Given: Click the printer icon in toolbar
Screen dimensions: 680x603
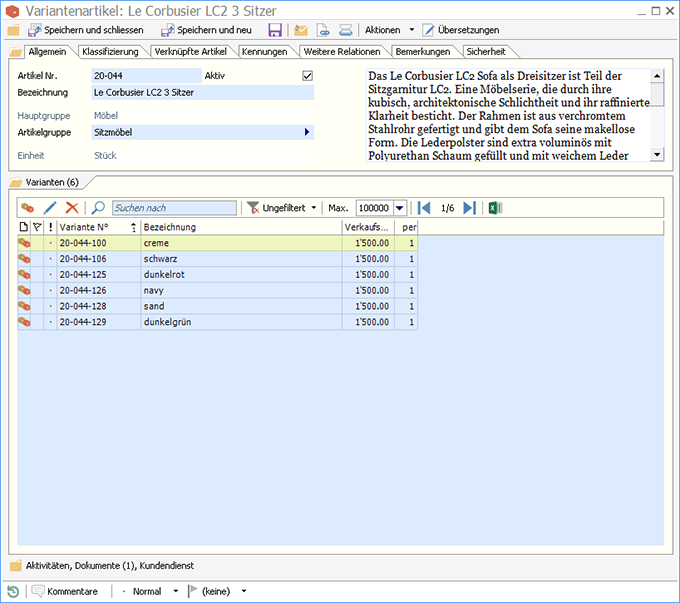Looking at the screenshot, I should point(346,30).
